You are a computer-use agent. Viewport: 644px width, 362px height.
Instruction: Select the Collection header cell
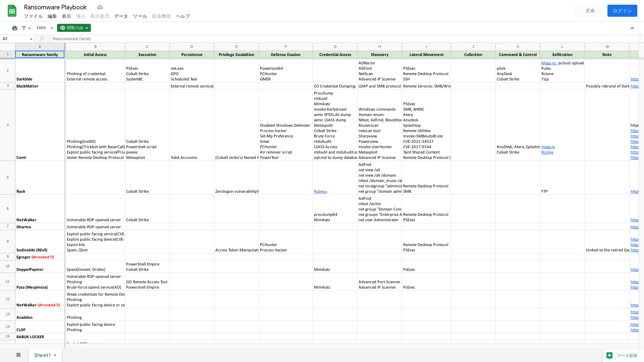click(x=473, y=55)
